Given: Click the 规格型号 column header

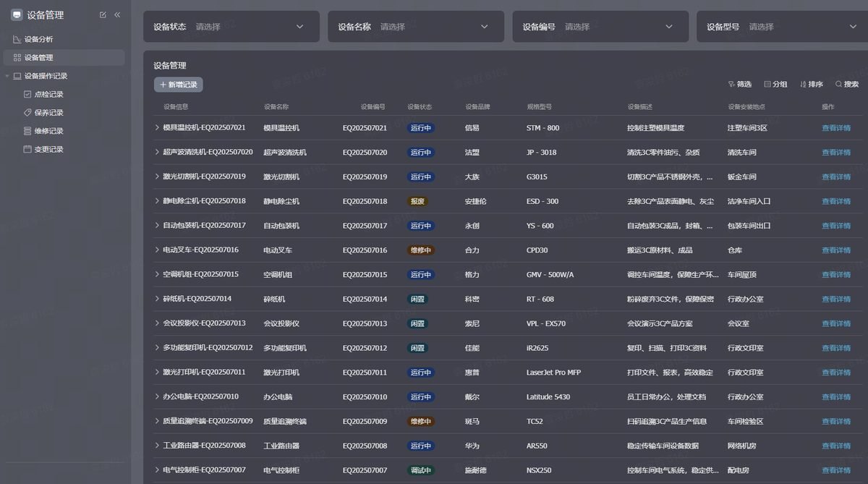Looking at the screenshot, I should point(539,107).
